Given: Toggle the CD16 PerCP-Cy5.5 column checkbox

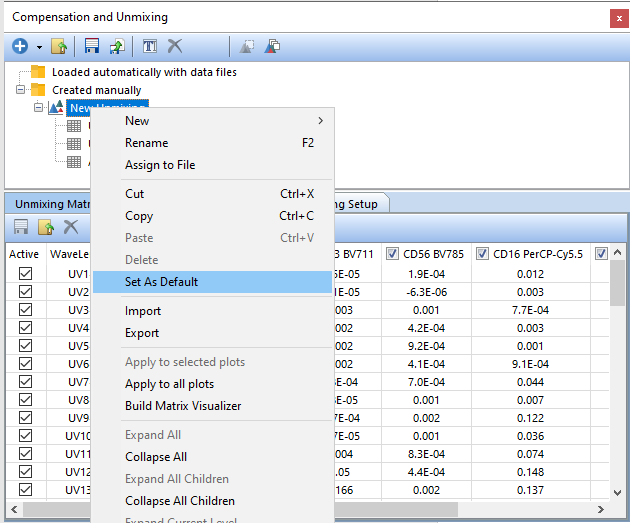Looking at the screenshot, I should coord(482,254).
